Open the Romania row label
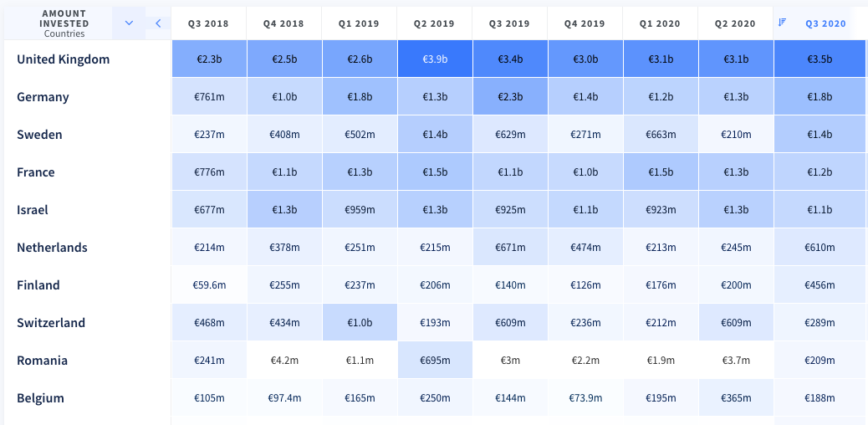The image size is (868, 425). [x=42, y=361]
